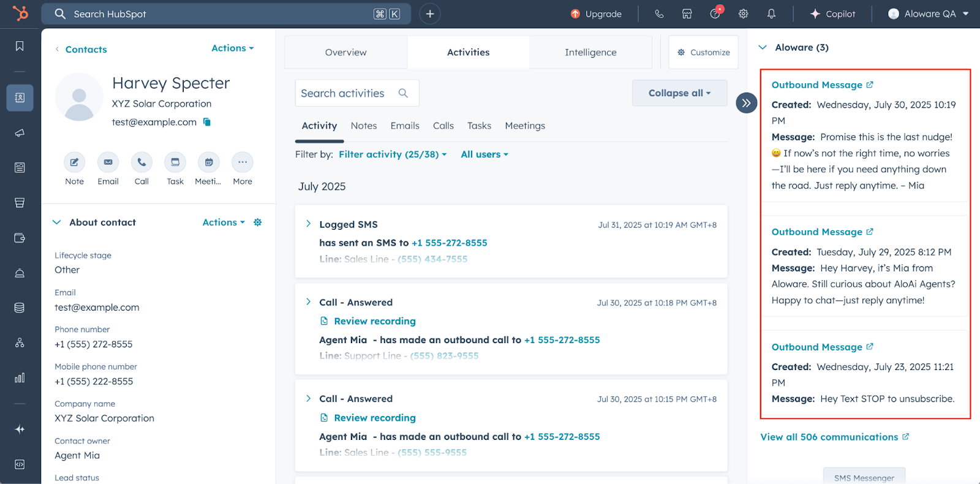Expand the Logged SMS activity card

coord(308,224)
